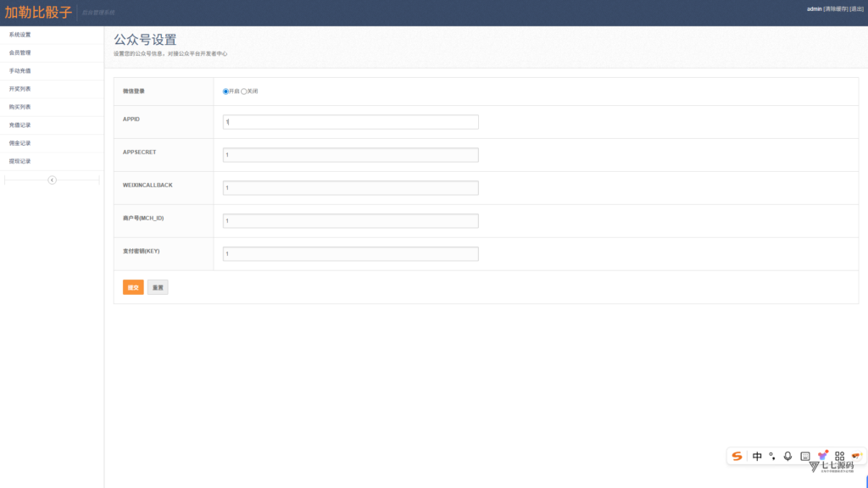Open the soft keyboard icon in the Sogou bar
This screenshot has height=488, width=868.
pyautogui.click(x=805, y=457)
